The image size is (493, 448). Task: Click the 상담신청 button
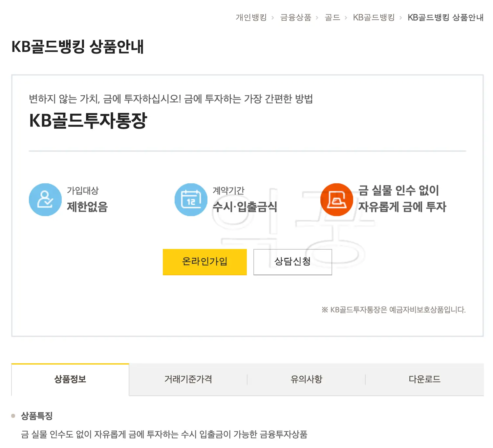(292, 262)
